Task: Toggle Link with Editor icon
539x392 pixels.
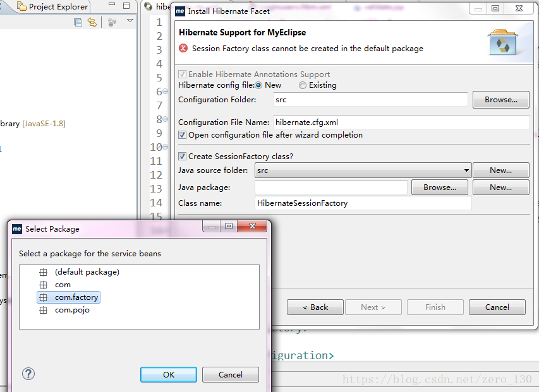Action: 92,22
